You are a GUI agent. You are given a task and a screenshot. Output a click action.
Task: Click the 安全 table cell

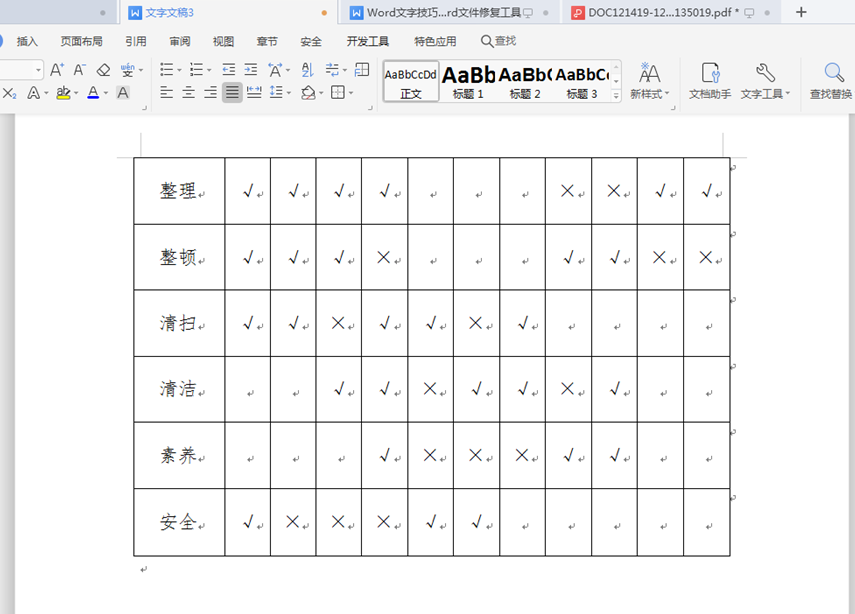[179, 522]
